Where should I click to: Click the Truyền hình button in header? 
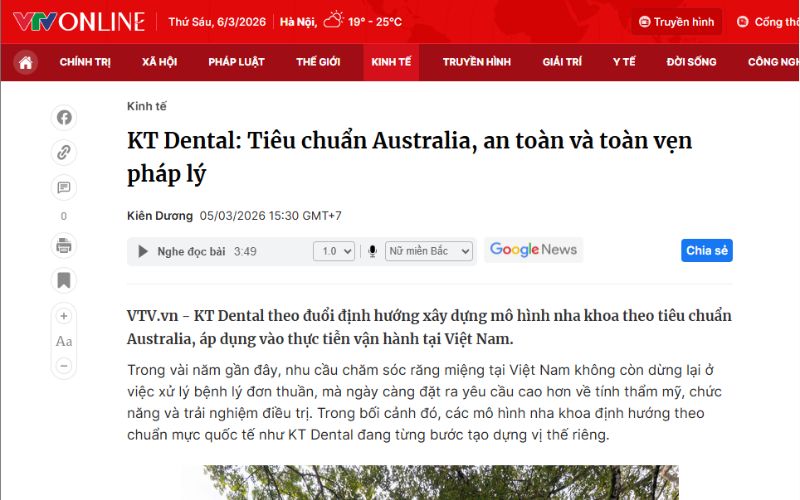tap(677, 22)
